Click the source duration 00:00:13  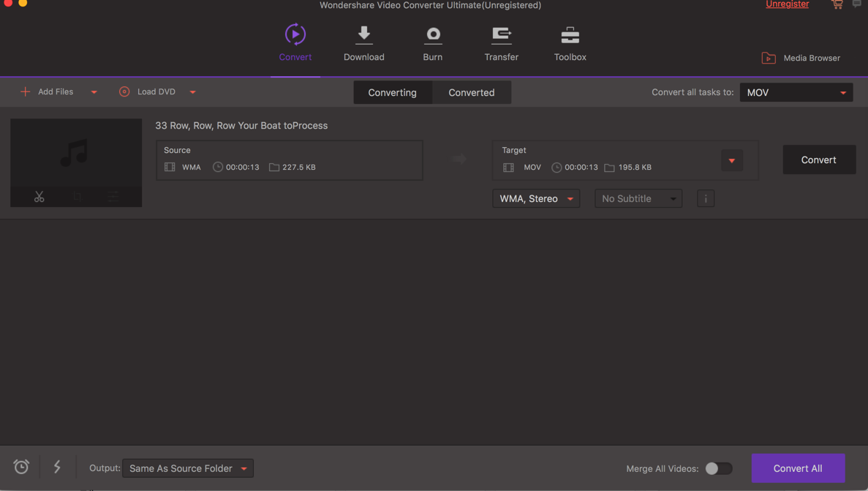click(x=243, y=167)
